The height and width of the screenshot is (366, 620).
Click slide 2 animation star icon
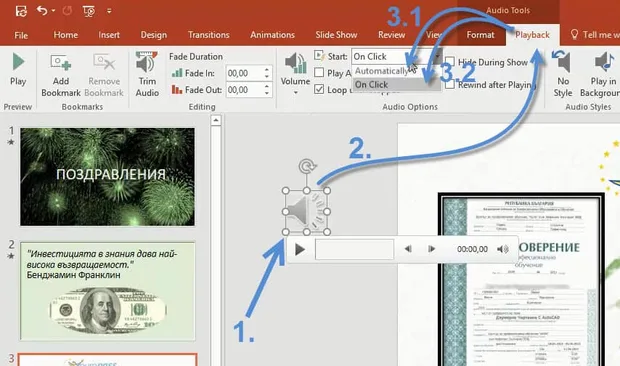pos(11,256)
